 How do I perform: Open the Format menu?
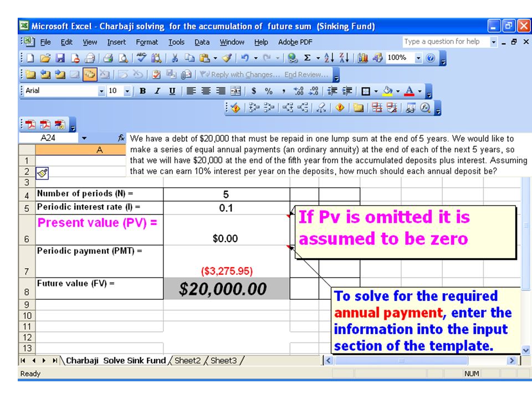147,42
